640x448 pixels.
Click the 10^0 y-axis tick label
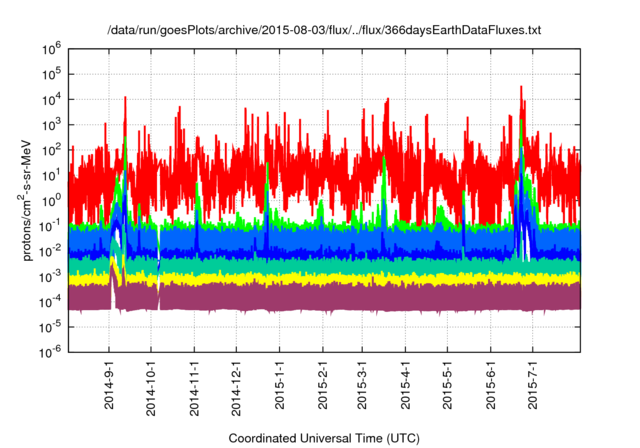click(x=51, y=201)
